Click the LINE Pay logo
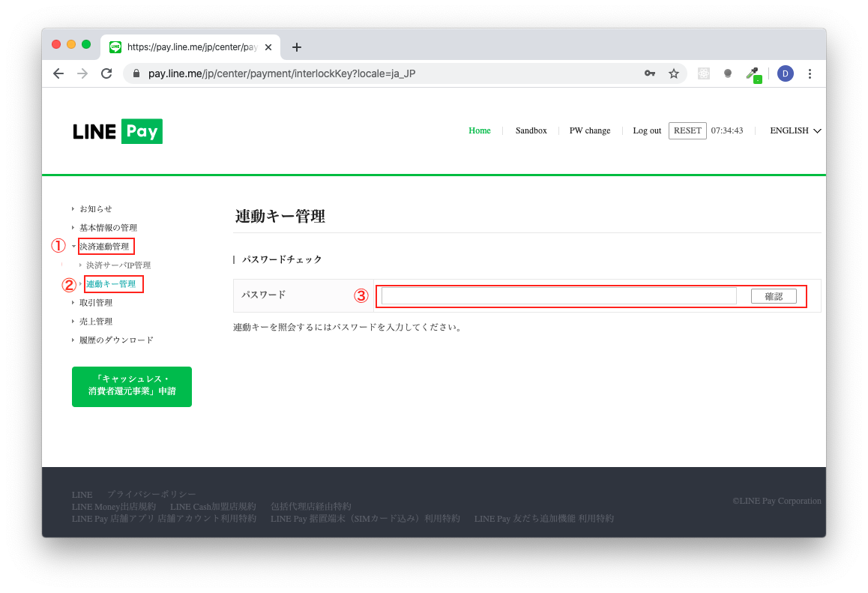 (x=117, y=130)
